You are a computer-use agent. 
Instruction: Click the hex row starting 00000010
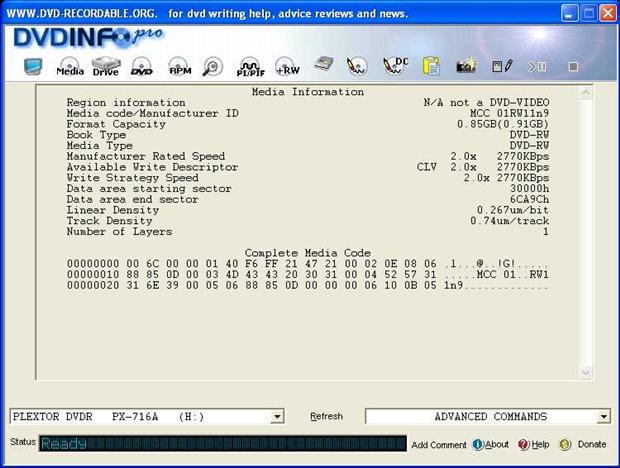pyautogui.click(x=308, y=274)
